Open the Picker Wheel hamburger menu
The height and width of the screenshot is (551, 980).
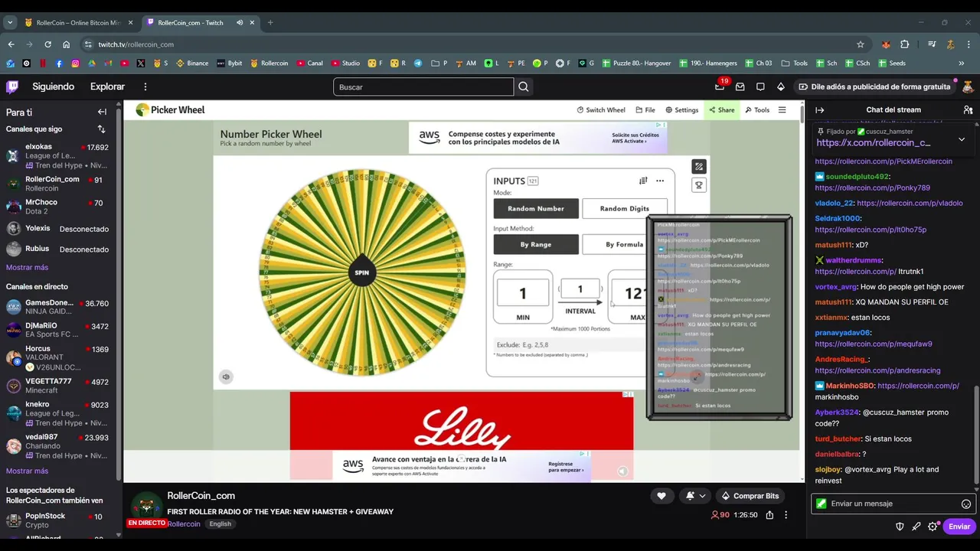tap(782, 109)
